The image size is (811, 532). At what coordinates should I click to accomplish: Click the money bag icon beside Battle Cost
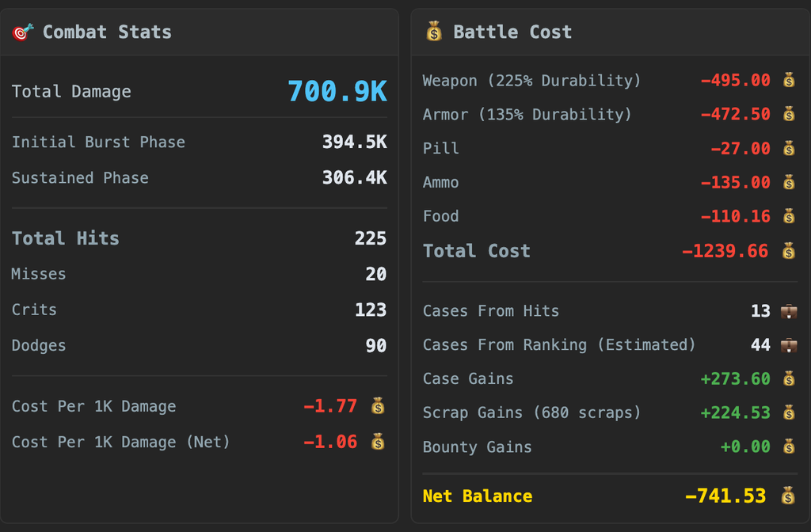[434, 32]
